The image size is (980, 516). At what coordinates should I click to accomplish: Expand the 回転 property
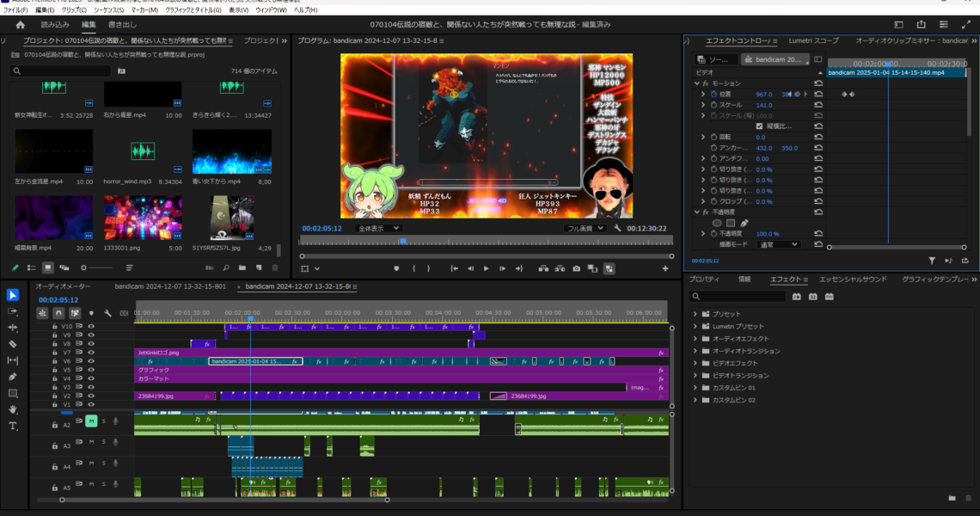pos(703,137)
